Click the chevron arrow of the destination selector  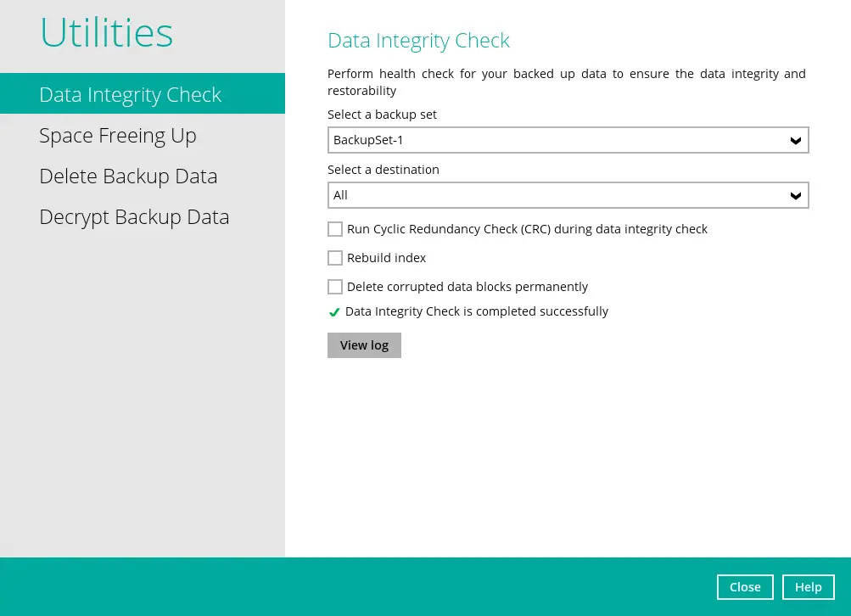(796, 196)
